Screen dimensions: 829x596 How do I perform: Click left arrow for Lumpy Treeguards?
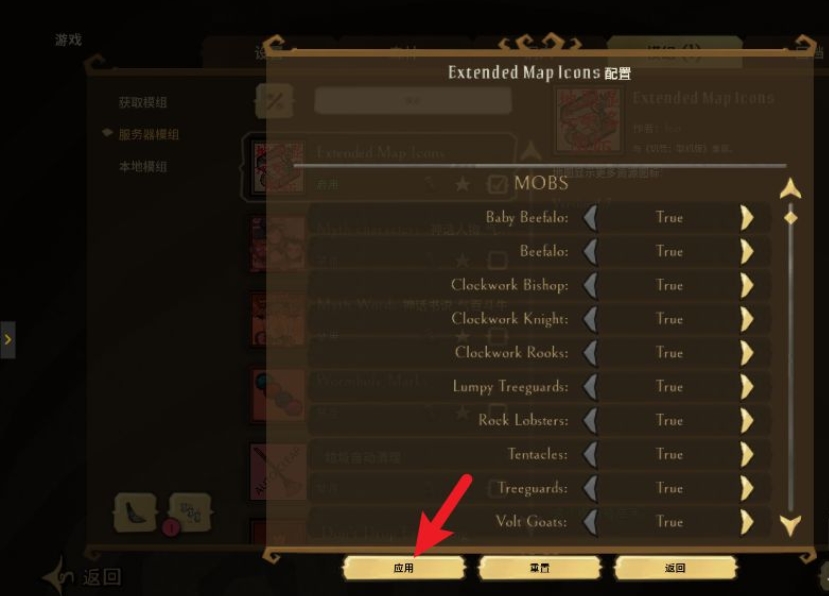(591, 387)
